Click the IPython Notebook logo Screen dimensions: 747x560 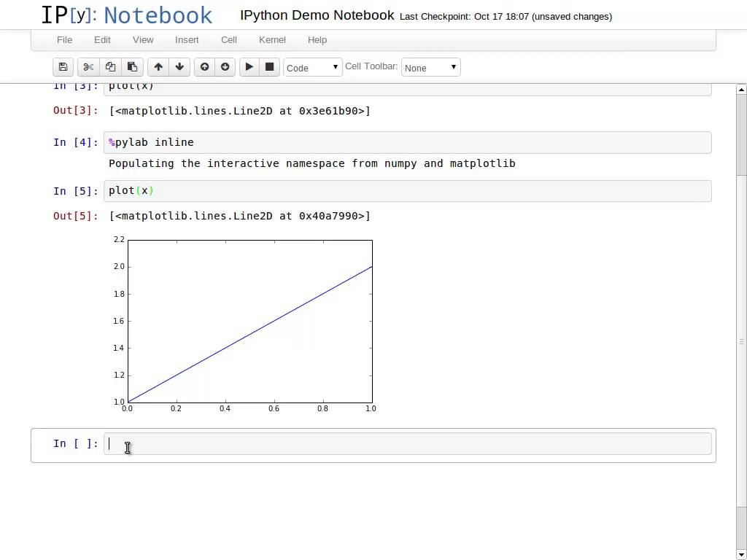click(x=126, y=15)
